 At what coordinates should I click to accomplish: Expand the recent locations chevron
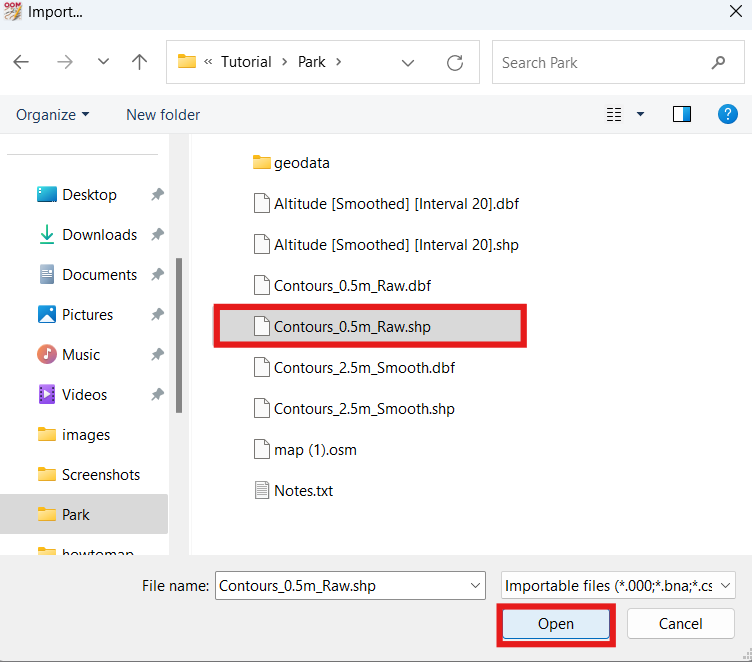(103, 62)
